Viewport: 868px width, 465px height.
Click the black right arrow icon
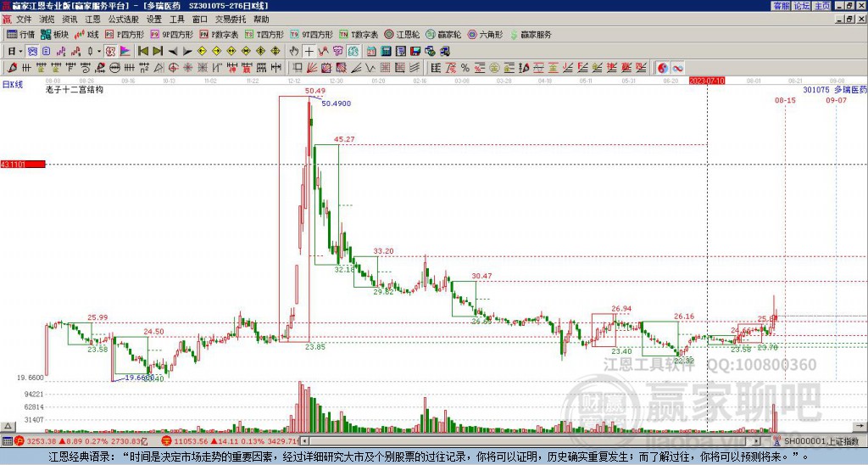tap(187, 52)
